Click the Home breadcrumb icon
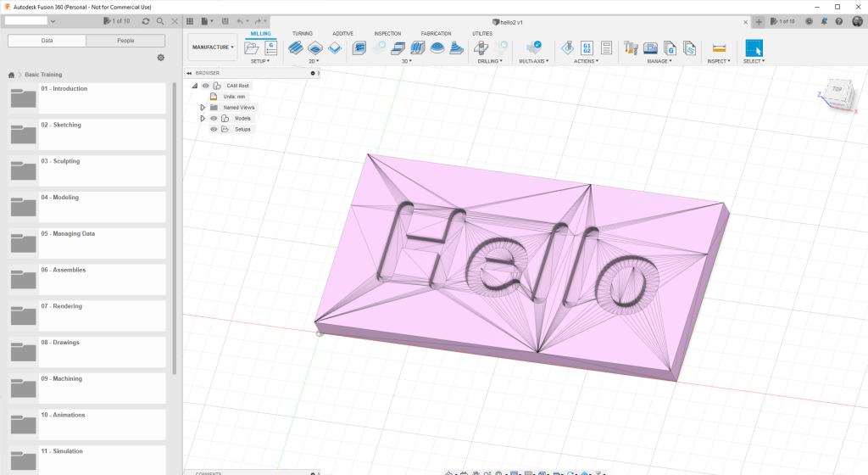868x475 pixels. point(11,75)
